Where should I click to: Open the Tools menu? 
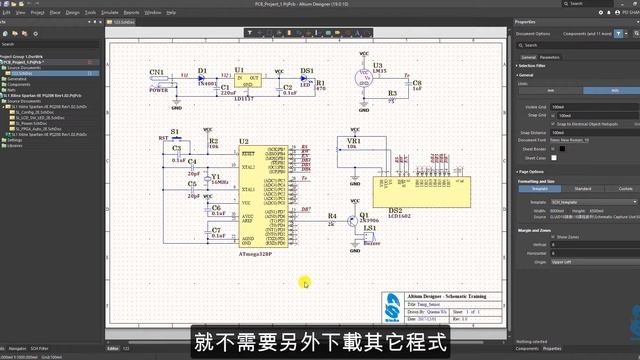(x=90, y=13)
